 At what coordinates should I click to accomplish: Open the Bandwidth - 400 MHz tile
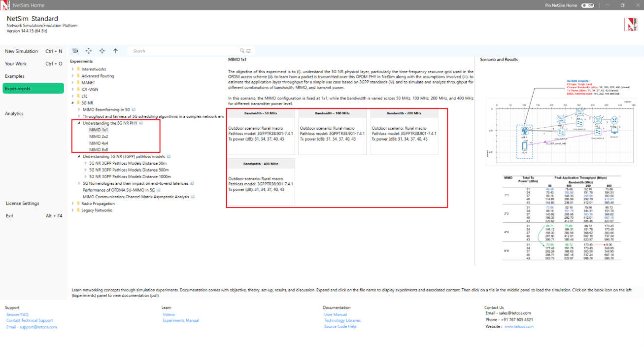[x=261, y=181]
